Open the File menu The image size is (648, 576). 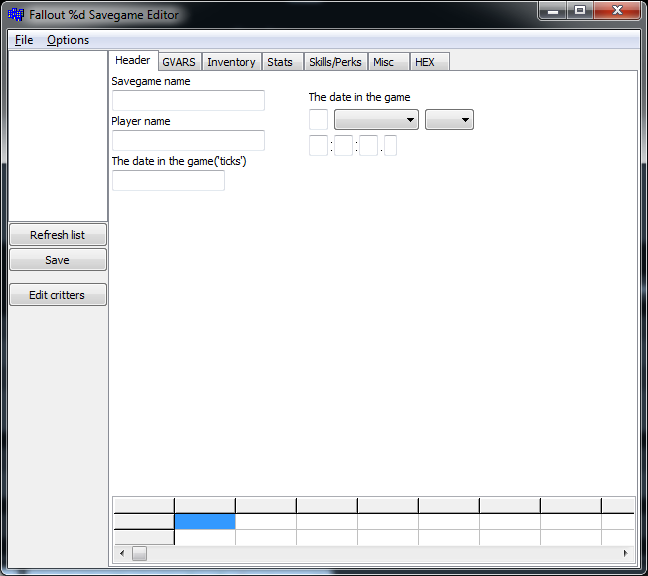click(24, 40)
